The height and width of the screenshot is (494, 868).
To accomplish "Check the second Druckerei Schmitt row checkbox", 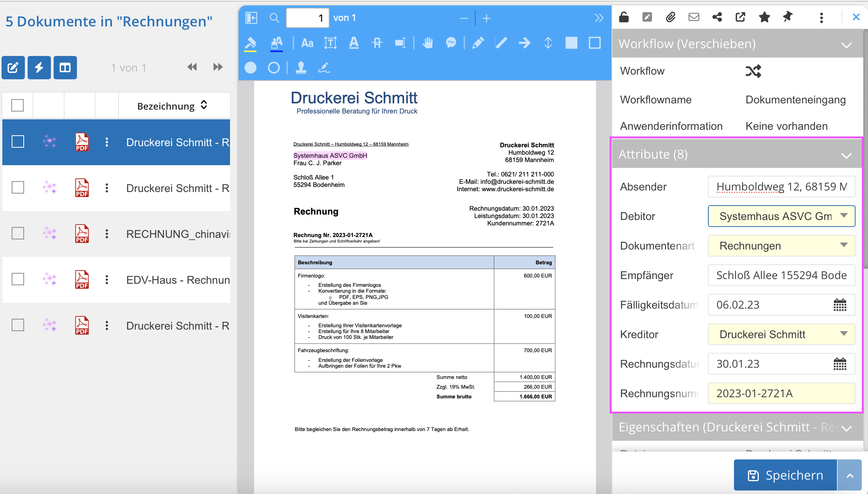I will (18, 188).
